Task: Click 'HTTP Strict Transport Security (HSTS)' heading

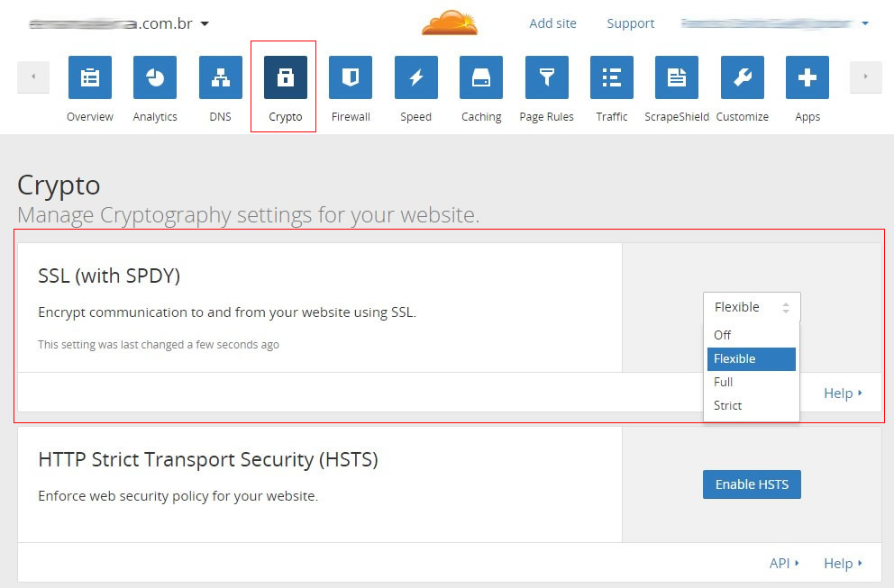Action: coord(208,459)
